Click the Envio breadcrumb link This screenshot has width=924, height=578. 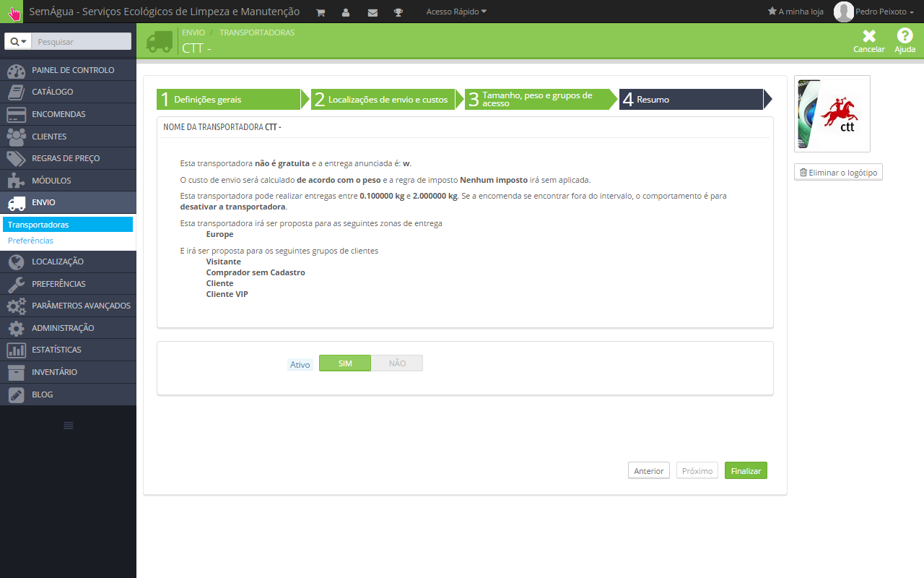[193, 33]
